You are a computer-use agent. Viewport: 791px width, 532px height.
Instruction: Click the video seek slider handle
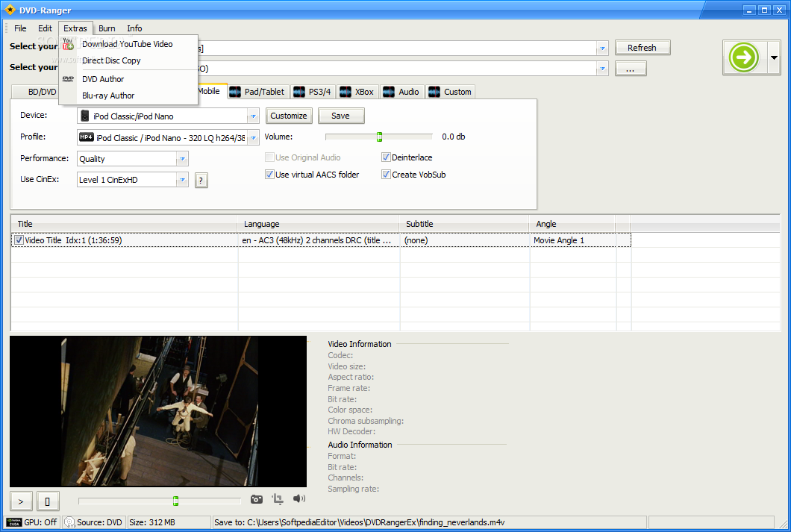pyautogui.click(x=175, y=501)
